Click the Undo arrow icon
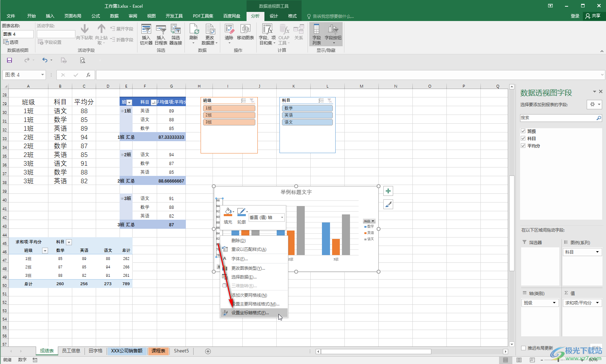 (x=45, y=60)
